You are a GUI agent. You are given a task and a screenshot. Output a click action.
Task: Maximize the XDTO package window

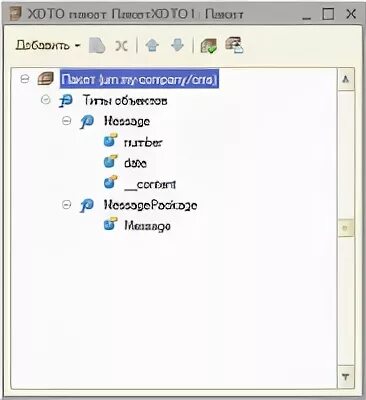328,14
